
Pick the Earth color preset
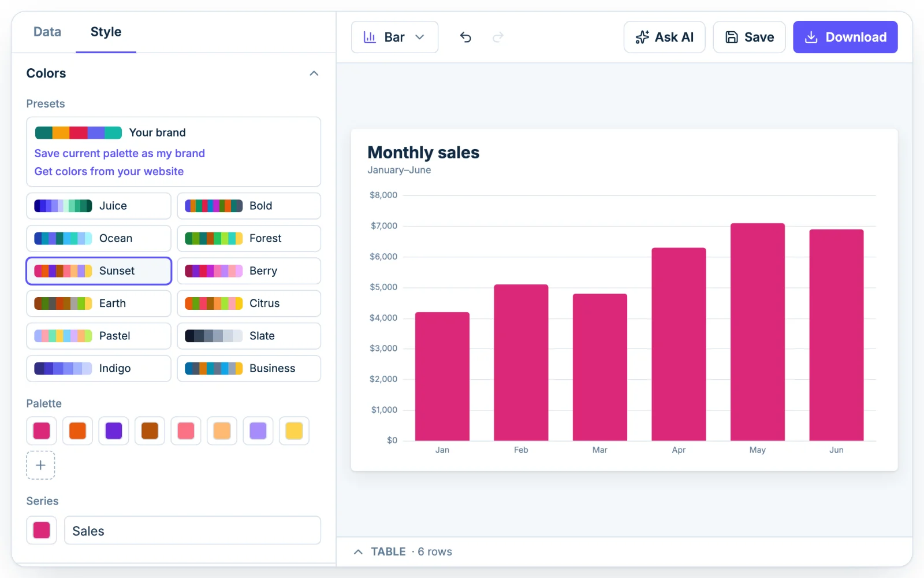click(x=99, y=303)
